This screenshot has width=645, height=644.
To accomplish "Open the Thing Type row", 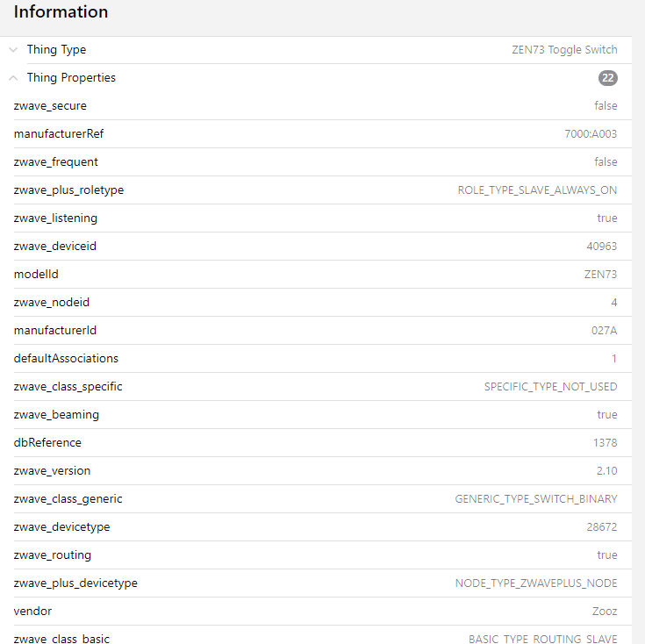I will (316, 50).
